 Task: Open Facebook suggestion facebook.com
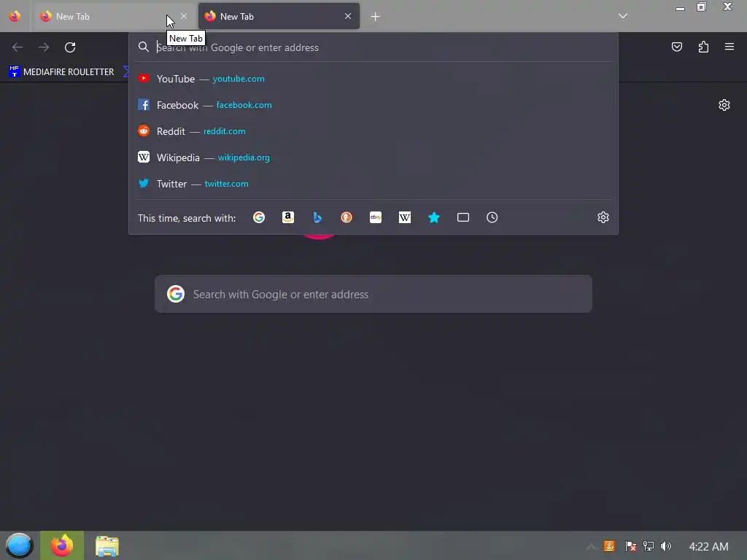[x=373, y=105]
